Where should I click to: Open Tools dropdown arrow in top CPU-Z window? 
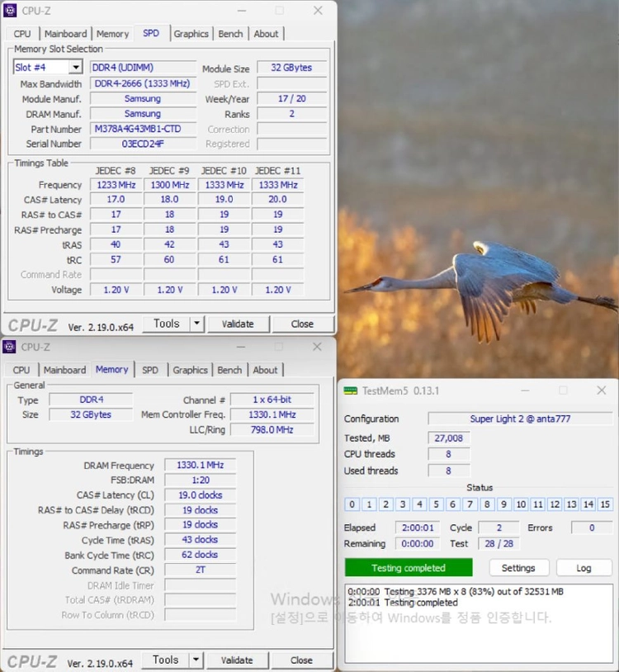point(196,324)
